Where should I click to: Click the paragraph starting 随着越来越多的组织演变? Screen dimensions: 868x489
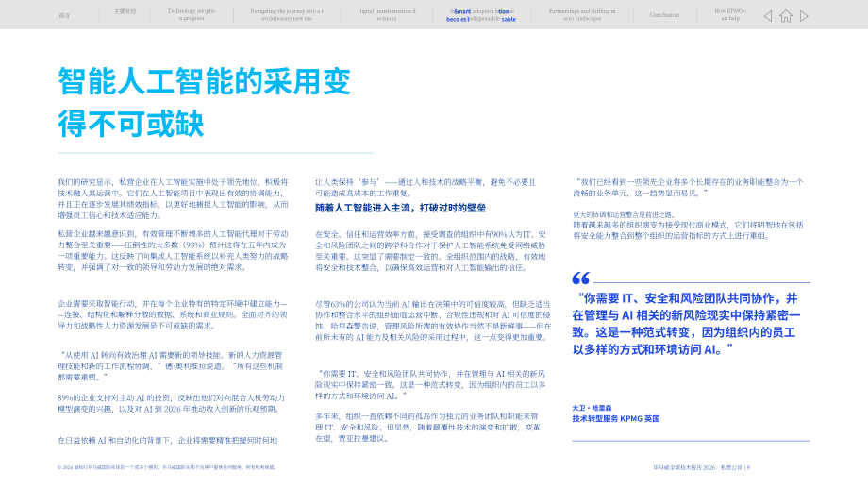point(688,229)
